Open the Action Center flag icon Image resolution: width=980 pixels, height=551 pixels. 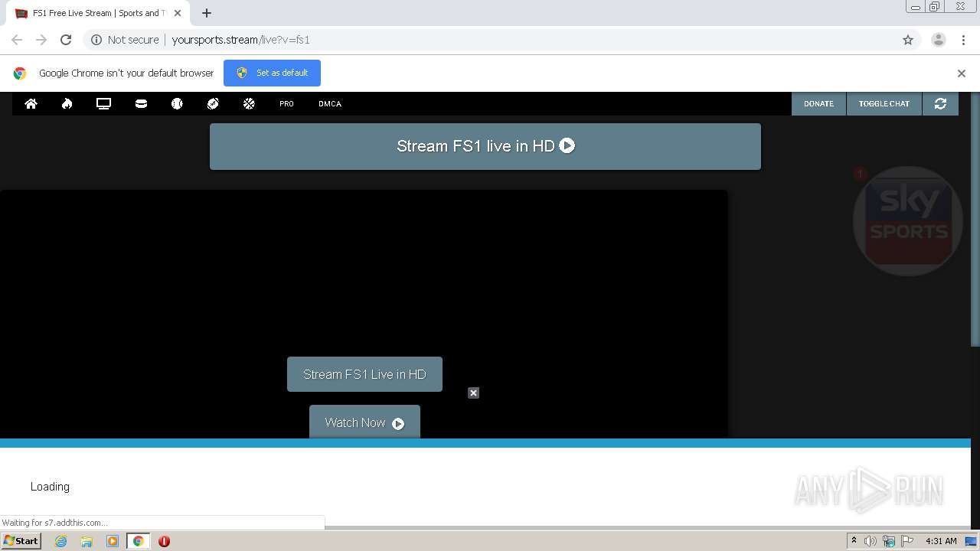(907, 541)
